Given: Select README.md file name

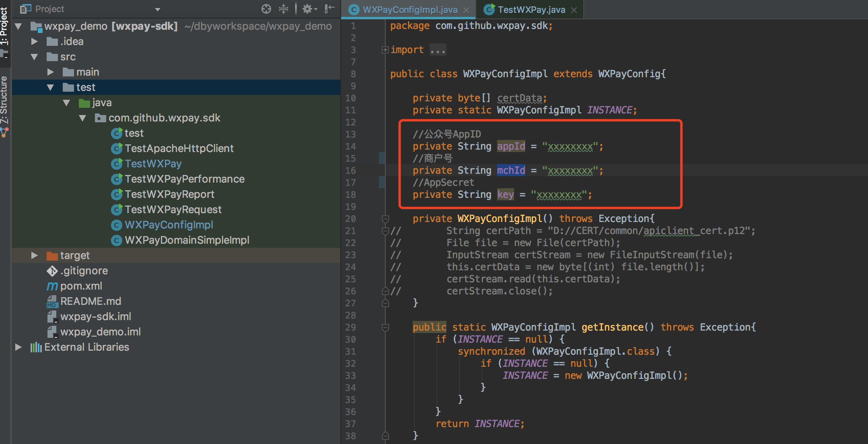Looking at the screenshot, I should [x=91, y=301].
